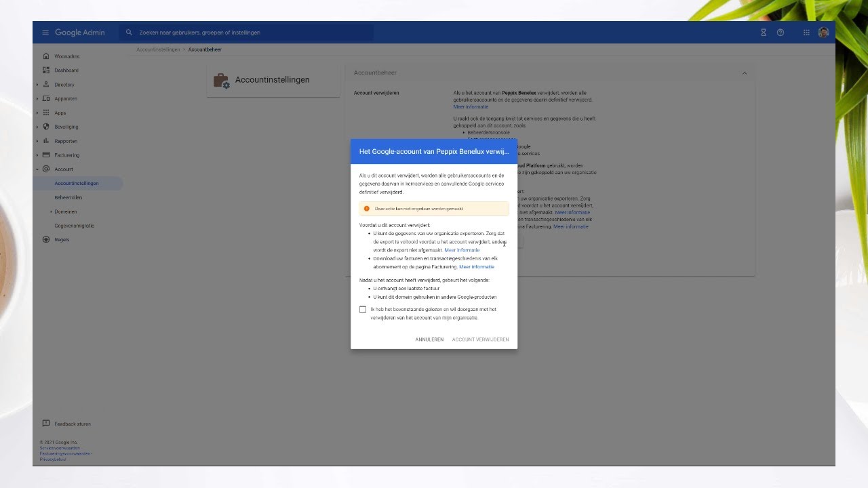Click 'Deze actie kan niet ongedaan worden gemaakt' warning
Screen dimensions: 868x488
coord(419,209)
